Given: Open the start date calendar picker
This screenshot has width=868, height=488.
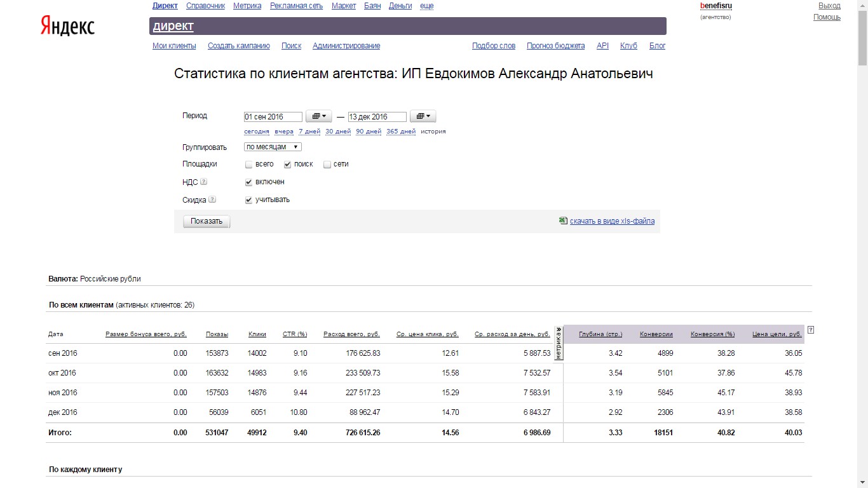Looking at the screenshot, I should (x=319, y=116).
